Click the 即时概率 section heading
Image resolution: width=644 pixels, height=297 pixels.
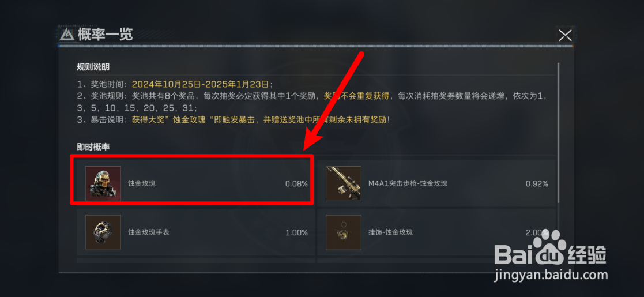click(93, 147)
